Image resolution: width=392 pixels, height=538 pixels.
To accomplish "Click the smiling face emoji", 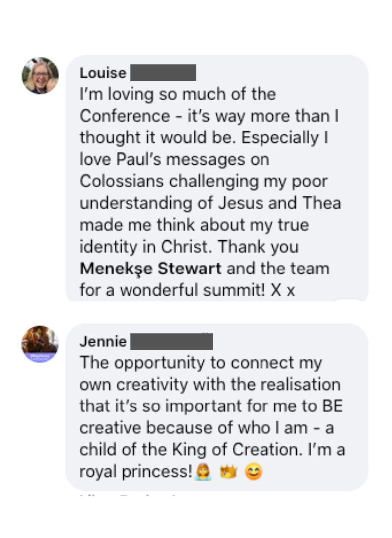I will coord(254,472).
